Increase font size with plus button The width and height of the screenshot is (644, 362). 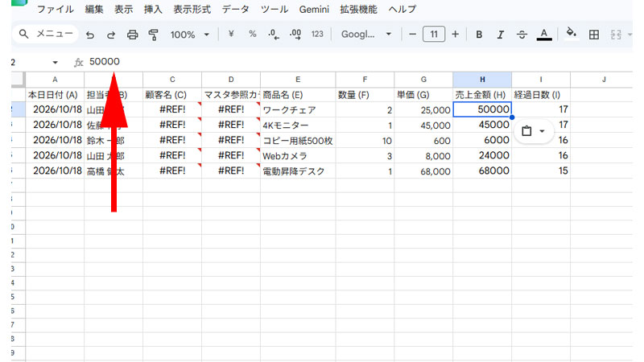455,35
